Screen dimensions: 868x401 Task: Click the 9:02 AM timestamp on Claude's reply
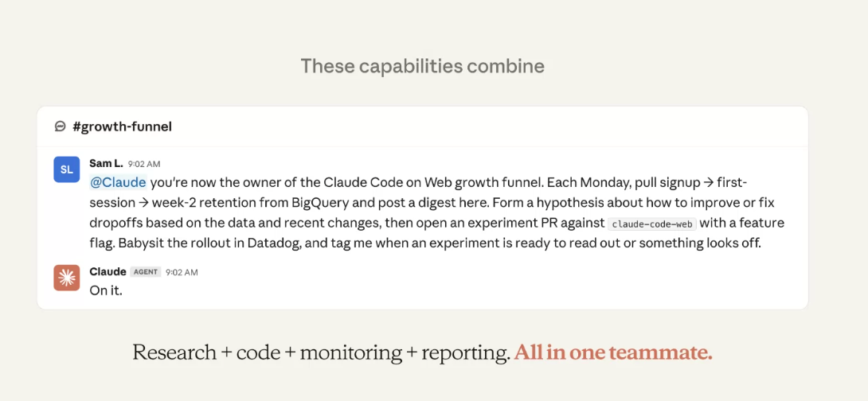coord(182,272)
